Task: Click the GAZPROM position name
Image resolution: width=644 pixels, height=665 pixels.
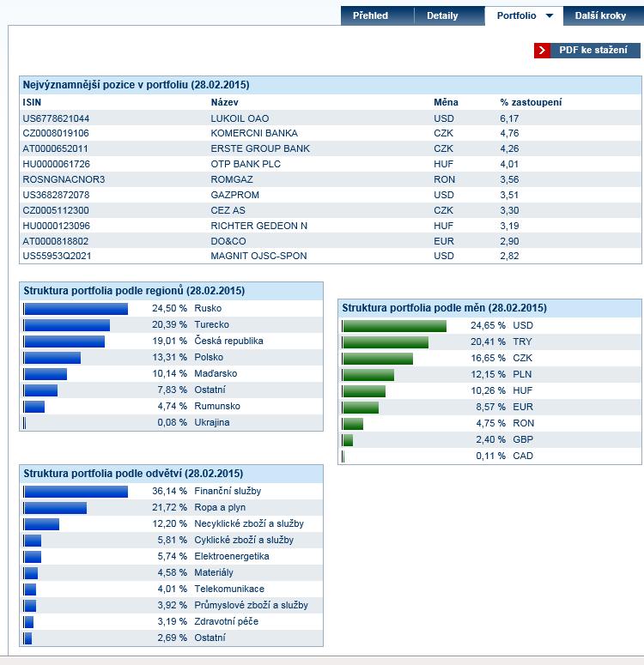Action: (234, 195)
